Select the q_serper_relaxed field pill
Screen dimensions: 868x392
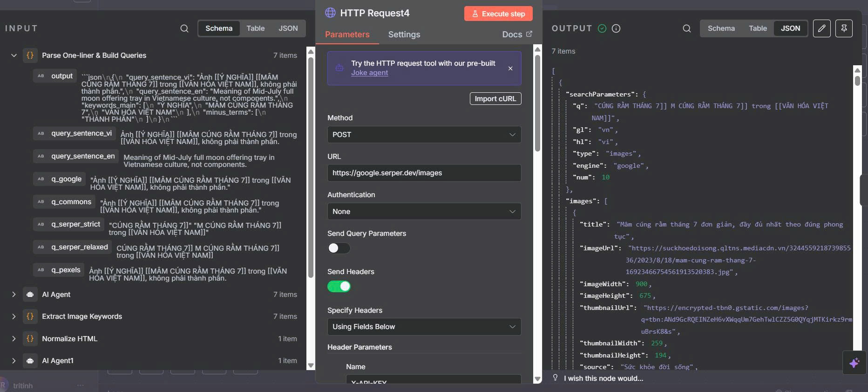click(73, 247)
